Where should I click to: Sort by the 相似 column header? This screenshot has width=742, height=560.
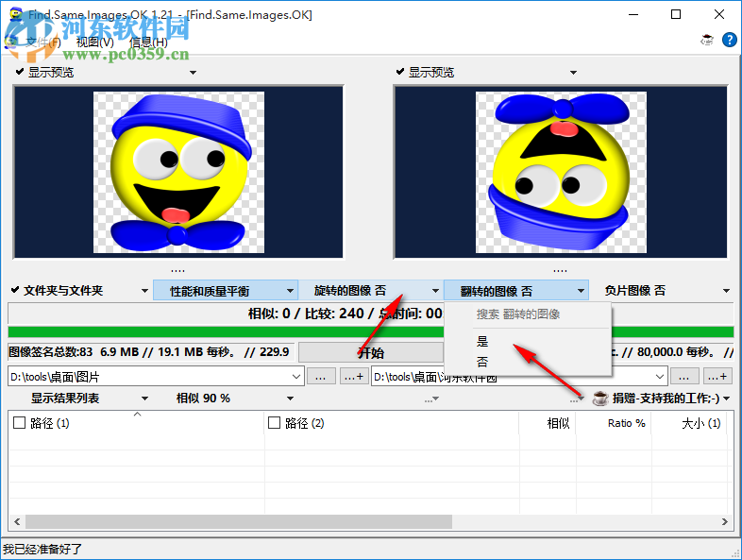point(548,423)
